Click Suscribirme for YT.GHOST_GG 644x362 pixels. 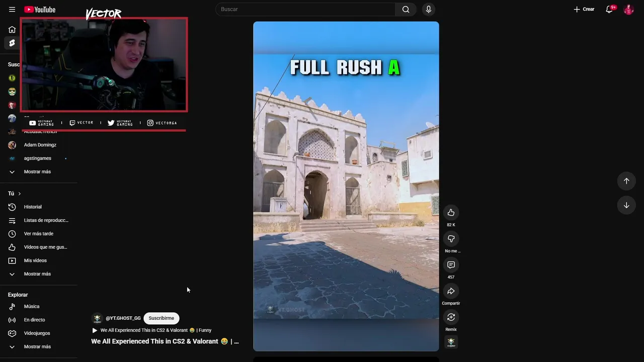[x=161, y=318]
